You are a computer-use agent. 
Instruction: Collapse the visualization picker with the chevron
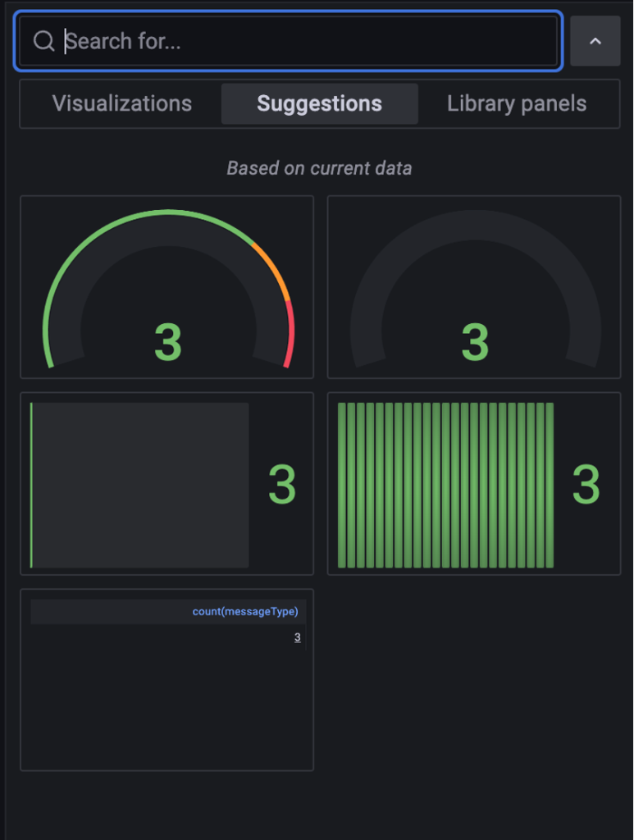595,41
